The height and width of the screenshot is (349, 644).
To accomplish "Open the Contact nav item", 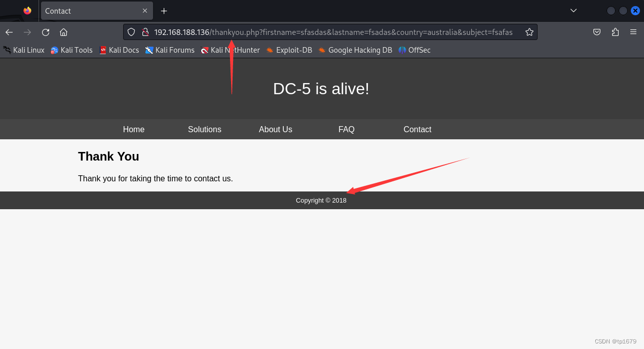I will click(418, 130).
